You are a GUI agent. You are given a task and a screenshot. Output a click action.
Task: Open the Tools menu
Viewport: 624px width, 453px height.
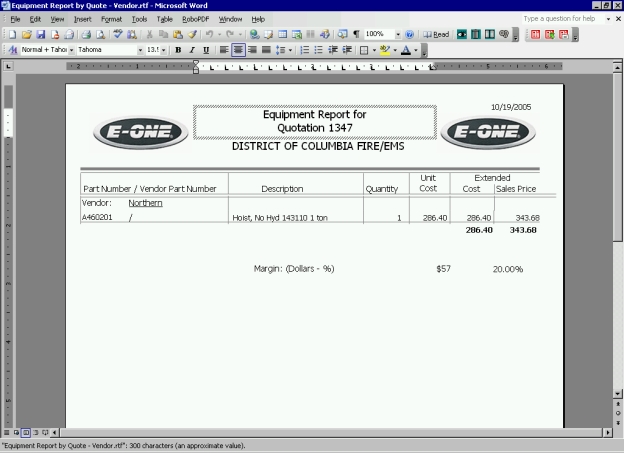click(x=139, y=19)
